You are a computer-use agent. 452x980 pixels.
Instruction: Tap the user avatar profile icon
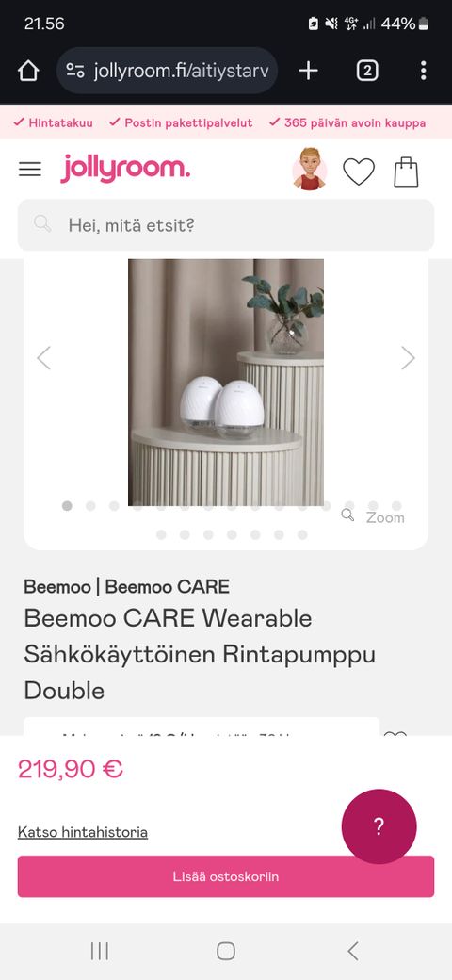[x=310, y=169]
